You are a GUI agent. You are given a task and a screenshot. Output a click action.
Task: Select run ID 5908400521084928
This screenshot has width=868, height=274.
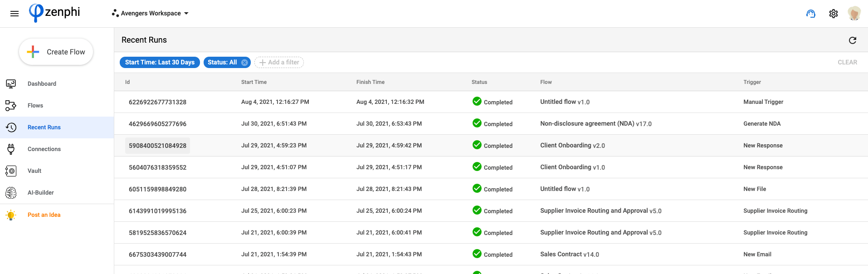pos(157,146)
